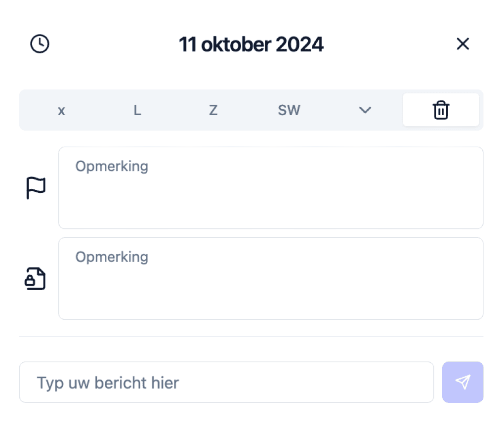Switch to the history view via clock
This screenshot has height=431, width=504.
[x=40, y=44]
